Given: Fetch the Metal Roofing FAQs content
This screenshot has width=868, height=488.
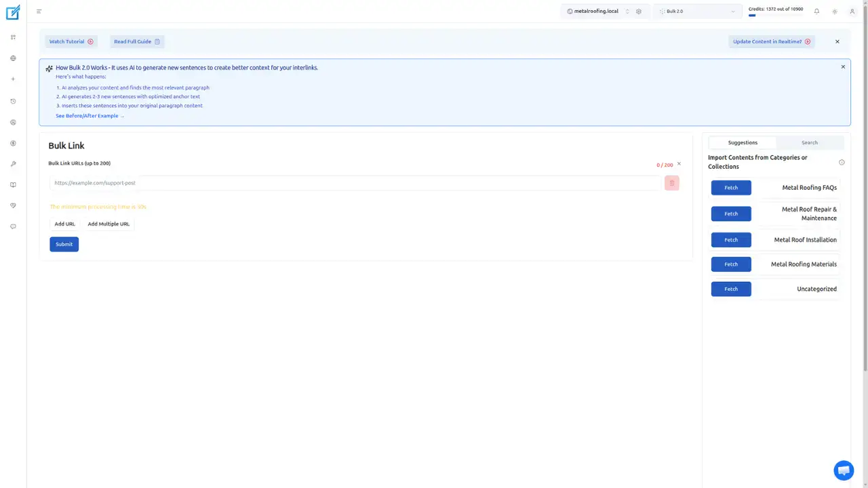Looking at the screenshot, I should 731,187.
